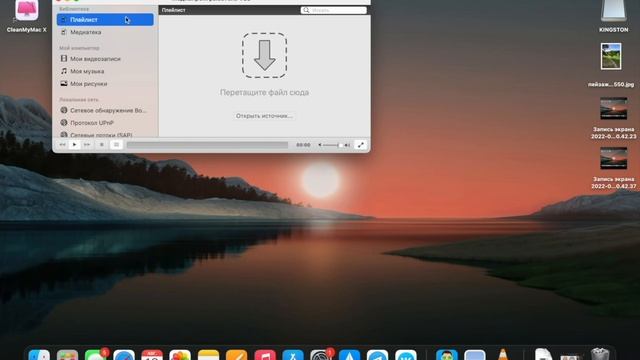Open Запись экрана 2022-0...0.42.37 file
The image size is (640, 360).
(613, 158)
